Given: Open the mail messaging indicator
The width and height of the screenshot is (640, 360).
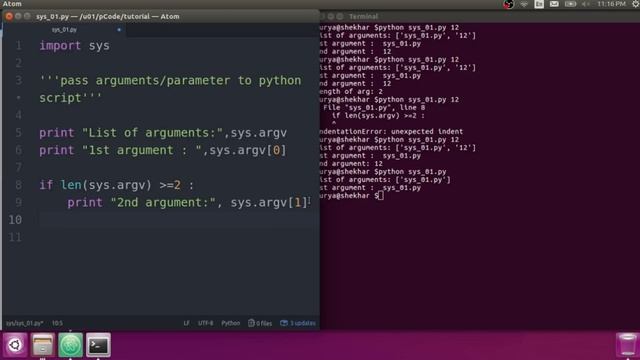Looking at the screenshot, I should [554, 4].
